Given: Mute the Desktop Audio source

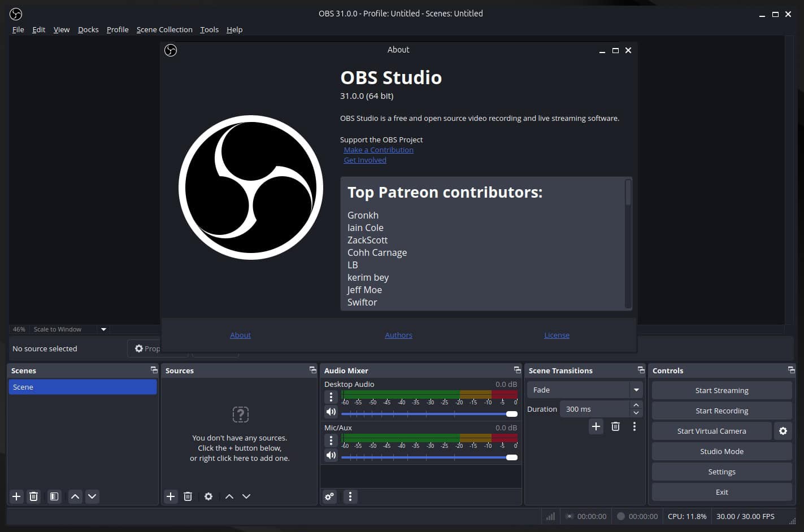Looking at the screenshot, I should coord(331,412).
